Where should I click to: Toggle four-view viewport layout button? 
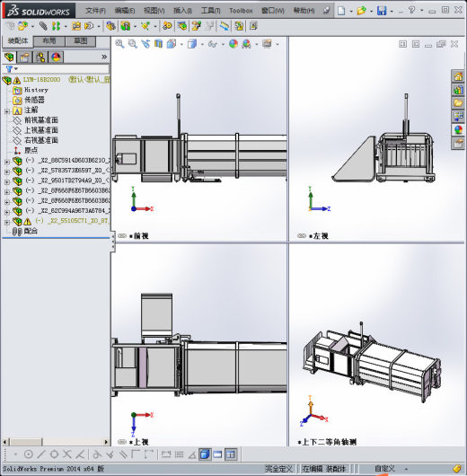231,454
